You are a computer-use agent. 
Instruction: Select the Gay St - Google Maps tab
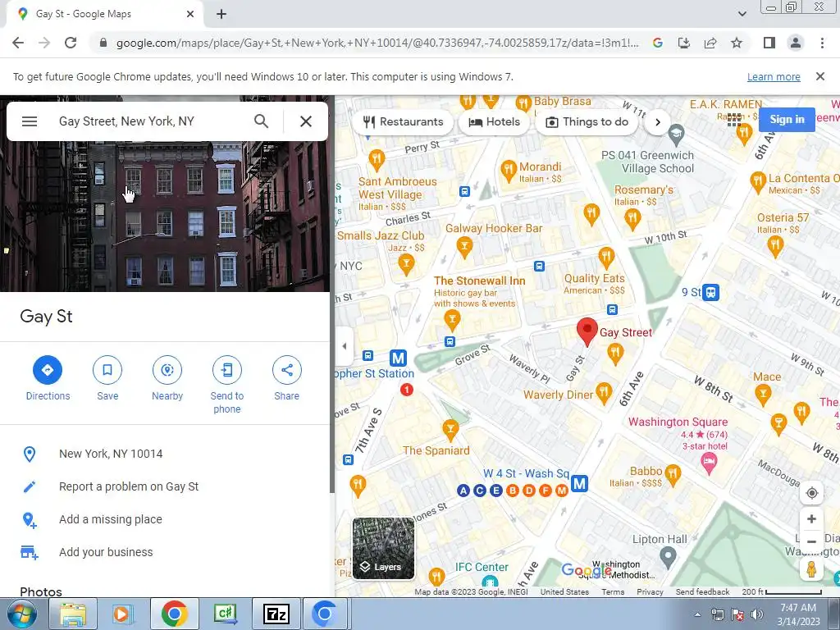coord(105,15)
